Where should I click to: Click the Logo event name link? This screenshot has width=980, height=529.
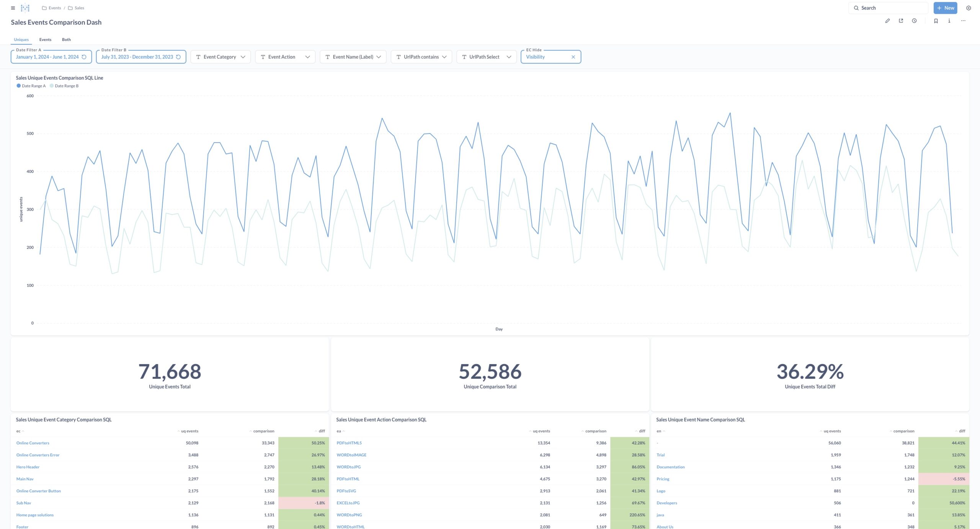pyautogui.click(x=661, y=491)
